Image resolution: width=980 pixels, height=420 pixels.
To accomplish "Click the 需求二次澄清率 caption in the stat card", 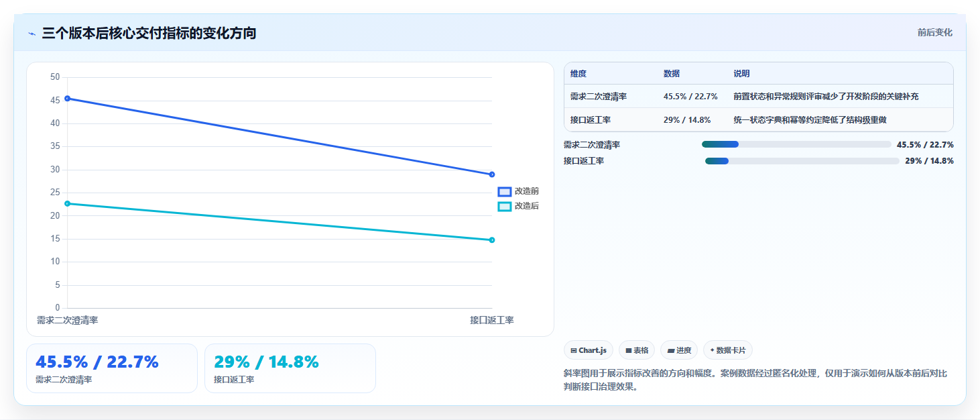I will click(64, 380).
